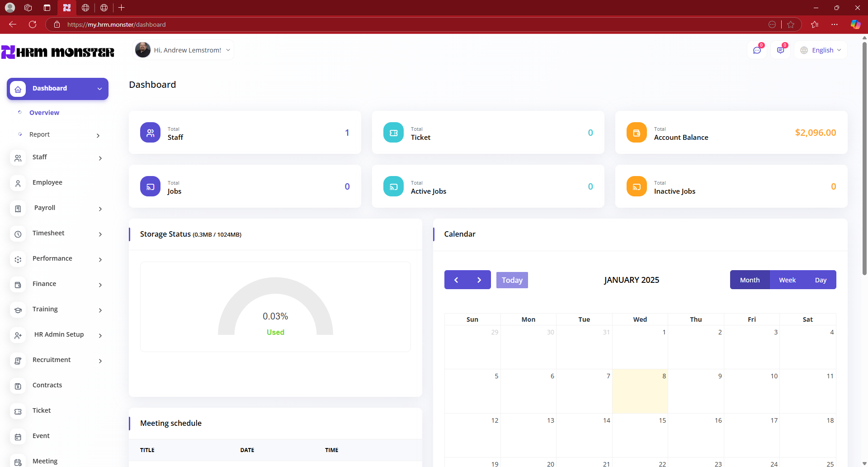The height and width of the screenshot is (467, 868).
Task: Click calendar date 15 cell
Action: [640, 435]
